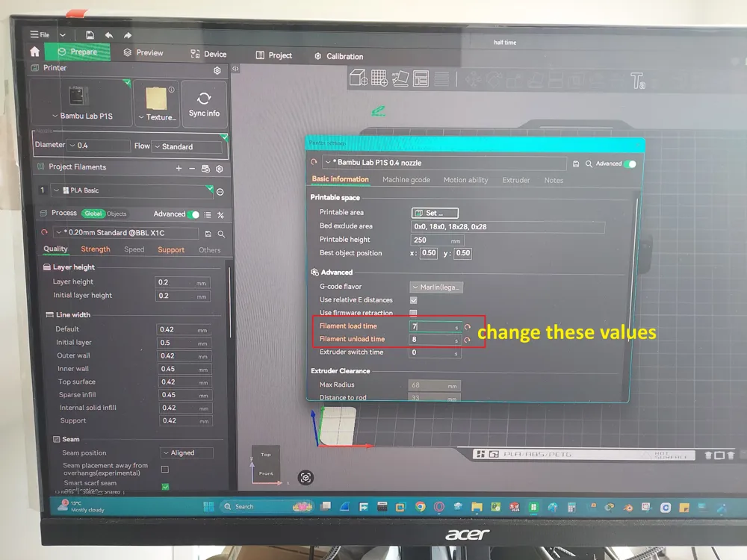The height and width of the screenshot is (560, 747).
Task: Open the File menu arrow dropdown
Action: 63,35
